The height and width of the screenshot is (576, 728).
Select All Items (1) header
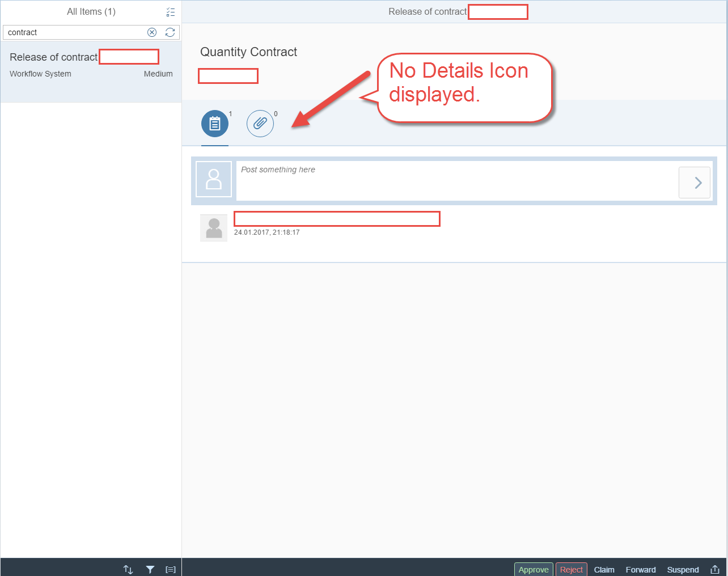coord(91,11)
